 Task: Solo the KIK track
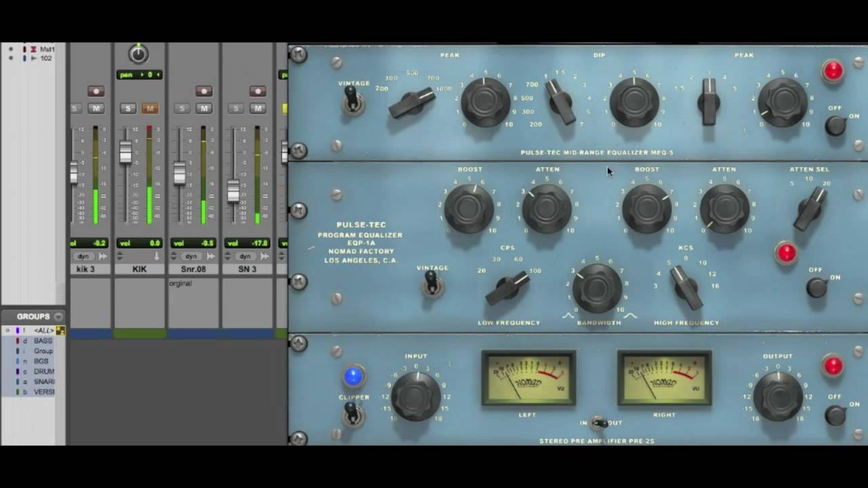point(128,108)
